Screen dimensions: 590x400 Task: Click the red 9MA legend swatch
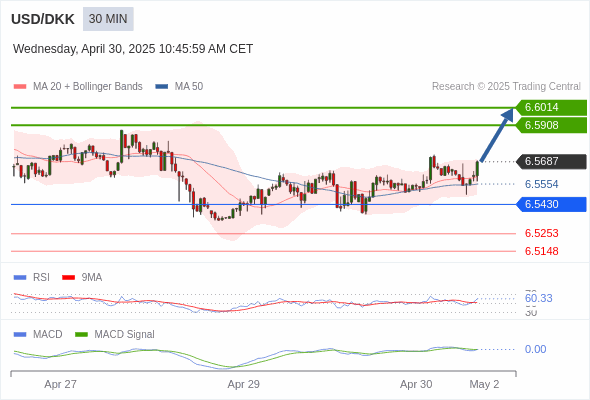(x=68, y=278)
